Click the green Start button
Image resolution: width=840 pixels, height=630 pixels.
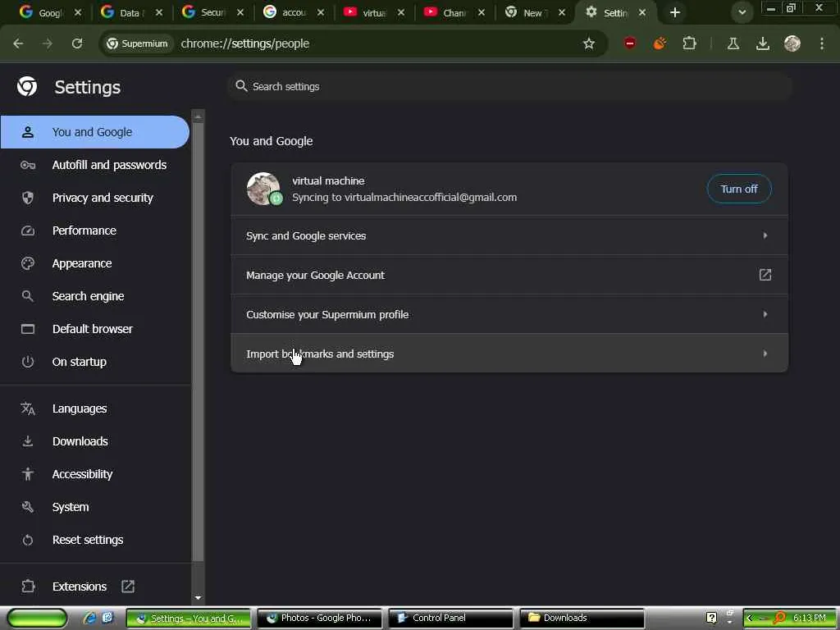tap(37, 618)
